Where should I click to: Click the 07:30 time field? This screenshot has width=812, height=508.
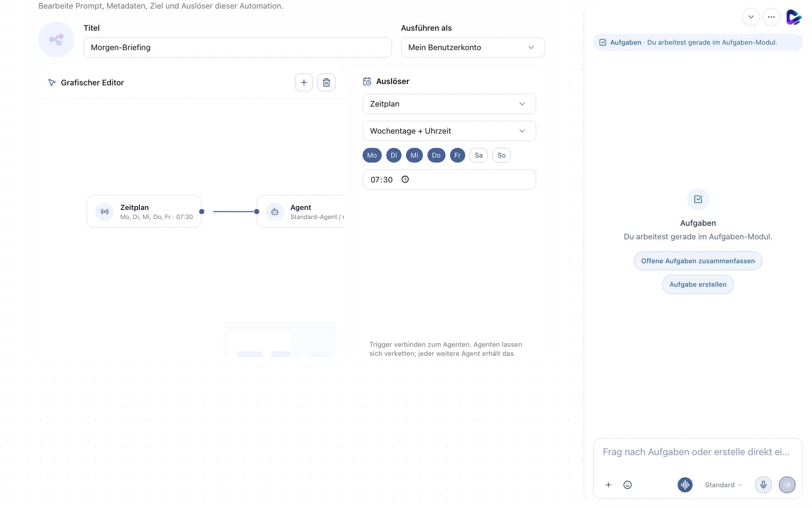click(449, 179)
